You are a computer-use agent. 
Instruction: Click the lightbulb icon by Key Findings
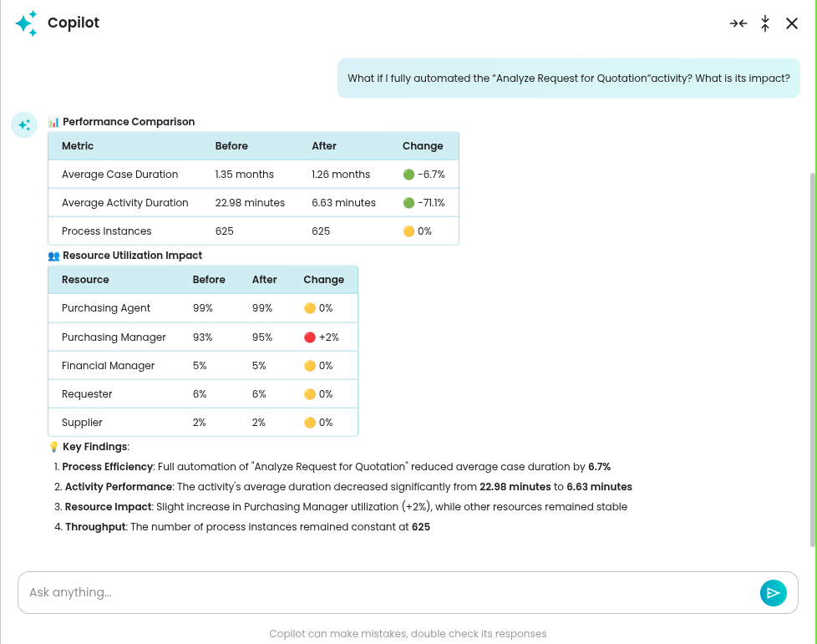[54, 447]
